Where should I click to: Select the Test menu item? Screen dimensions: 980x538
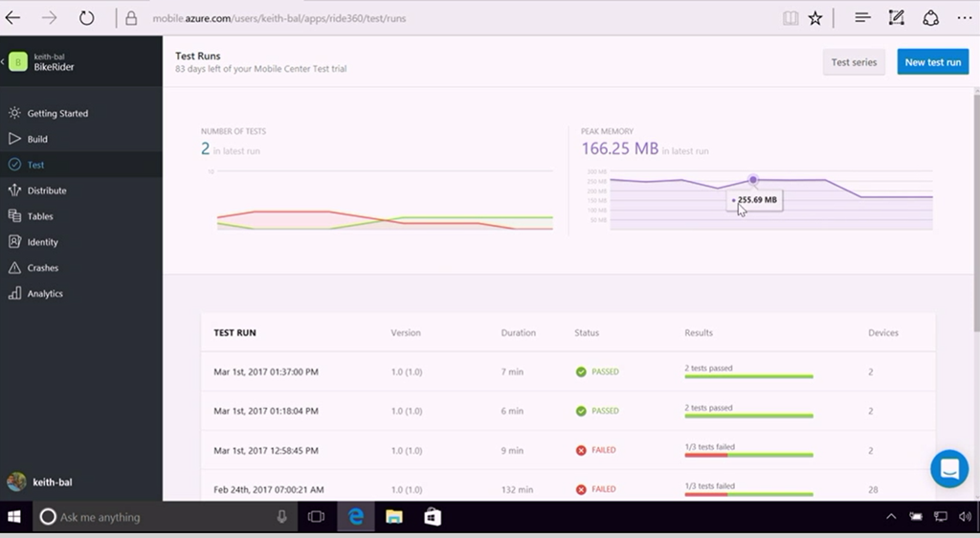click(35, 165)
